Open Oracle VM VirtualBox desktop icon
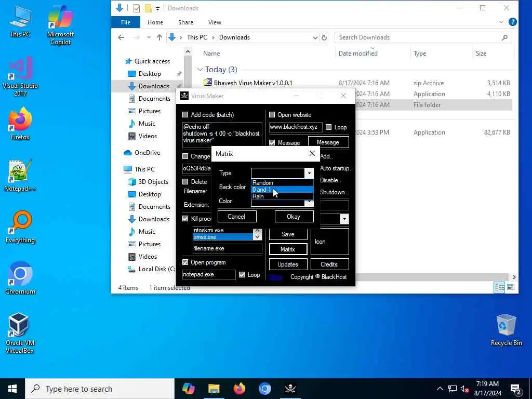 click(20, 333)
